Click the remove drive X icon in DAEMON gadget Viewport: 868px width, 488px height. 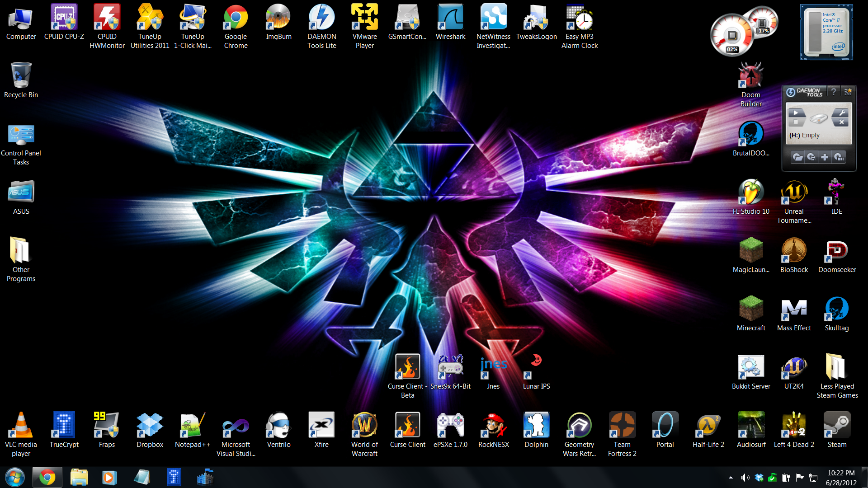[x=841, y=122]
